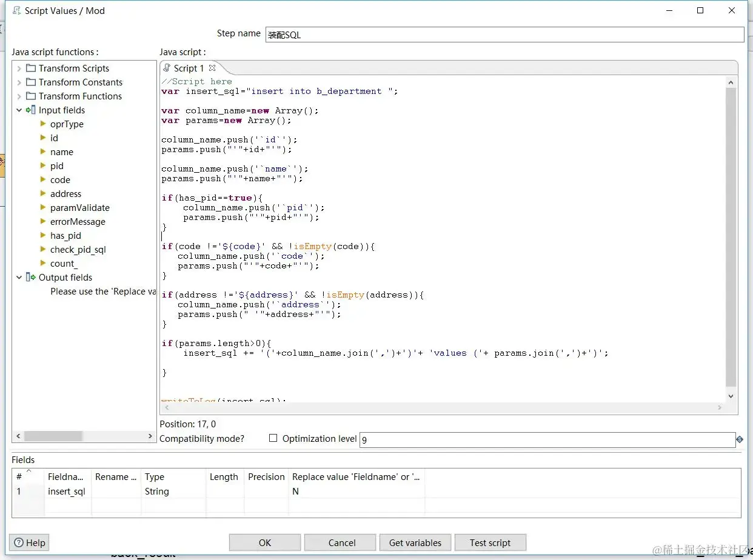The height and width of the screenshot is (560, 753).
Task: Collapse the Output fields tree node
Action: [19, 278]
